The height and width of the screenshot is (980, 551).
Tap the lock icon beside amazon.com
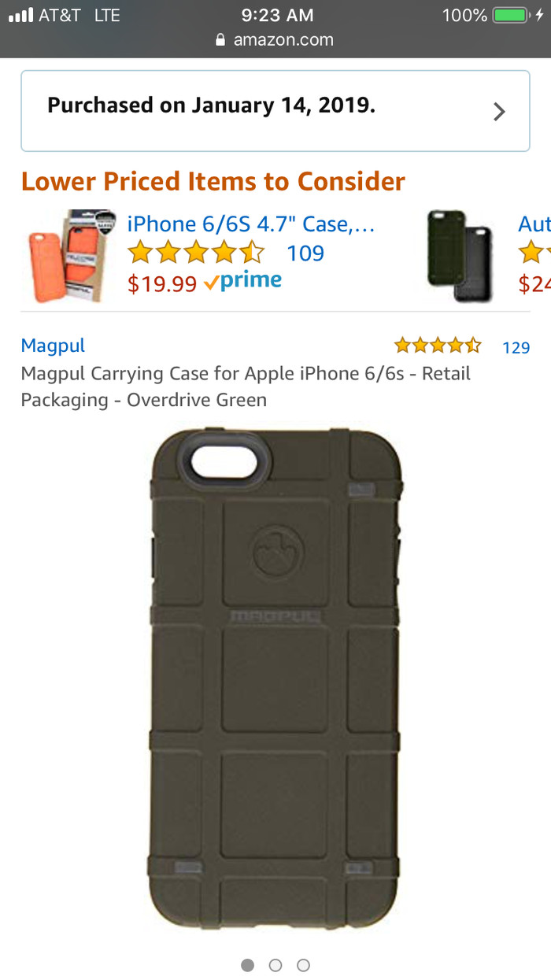point(220,40)
